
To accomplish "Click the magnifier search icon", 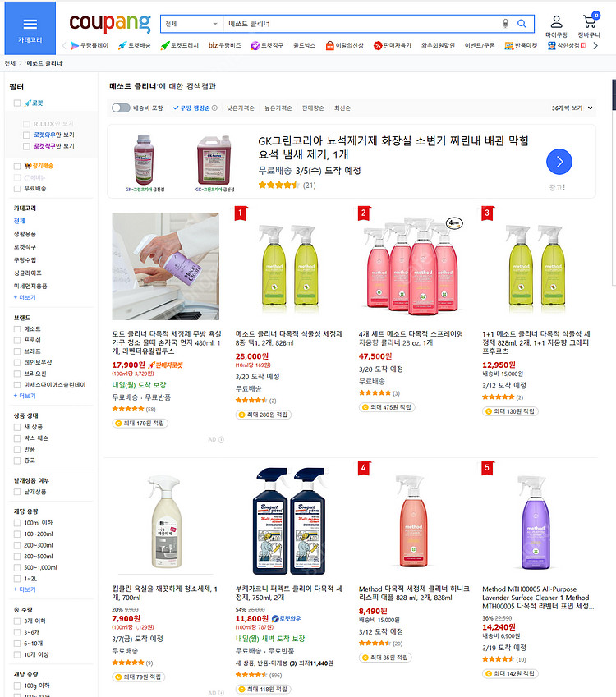I will 522,24.
